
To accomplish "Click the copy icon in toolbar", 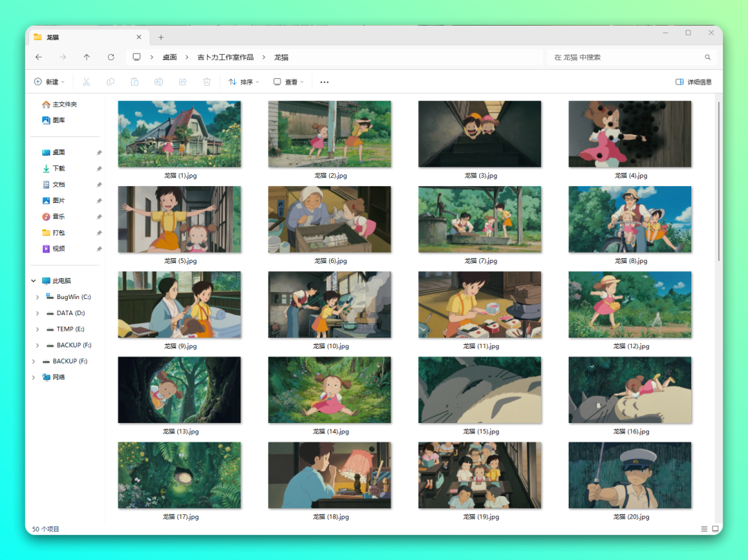I will 110,82.
